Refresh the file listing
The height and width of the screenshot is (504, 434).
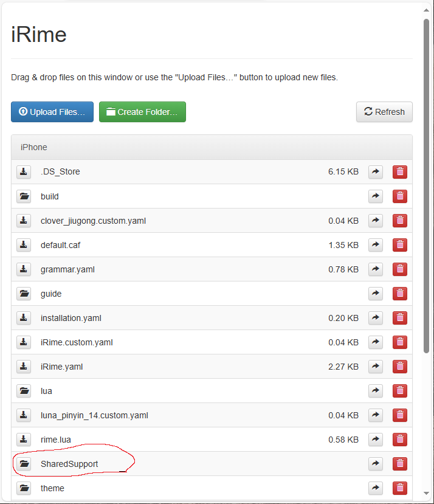click(384, 112)
